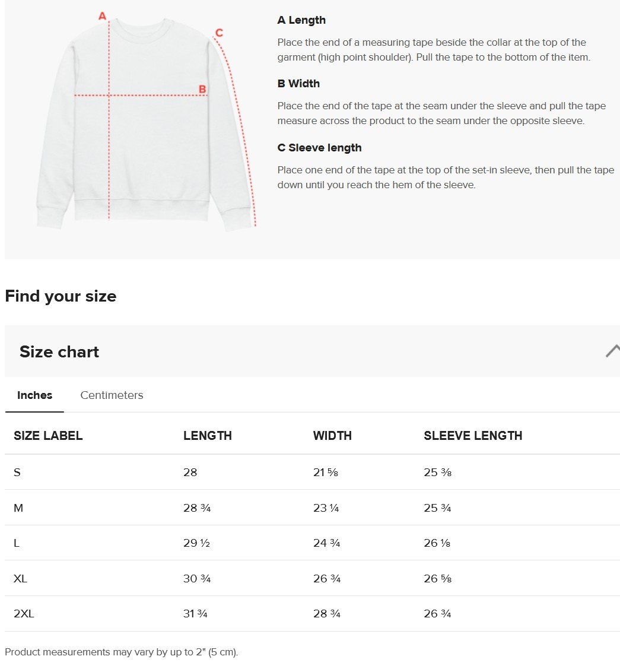Switch to the Centimeters tab

112,395
